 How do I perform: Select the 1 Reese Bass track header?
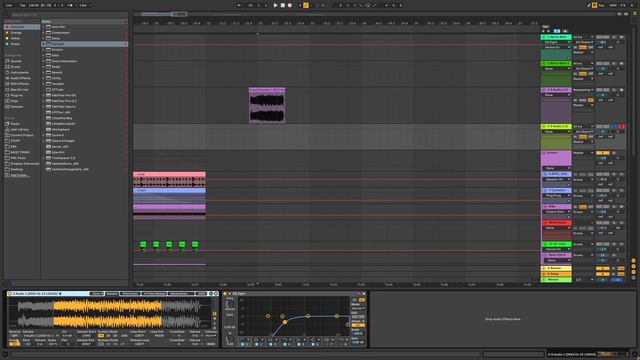556,37
